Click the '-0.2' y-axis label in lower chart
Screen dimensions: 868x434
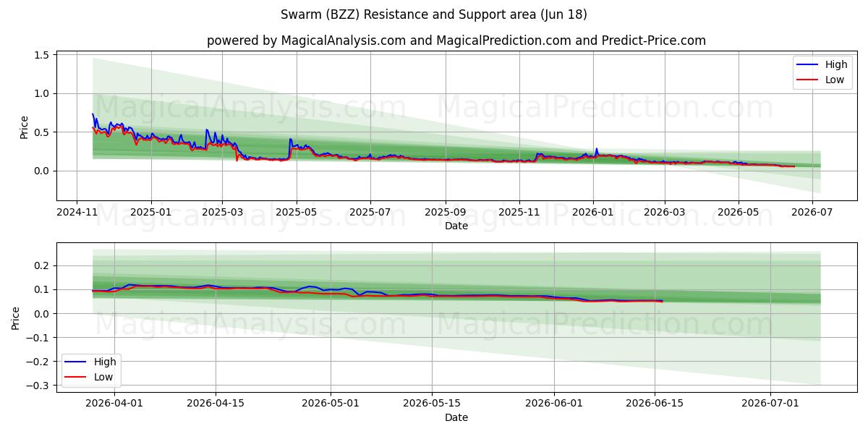click(38, 362)
